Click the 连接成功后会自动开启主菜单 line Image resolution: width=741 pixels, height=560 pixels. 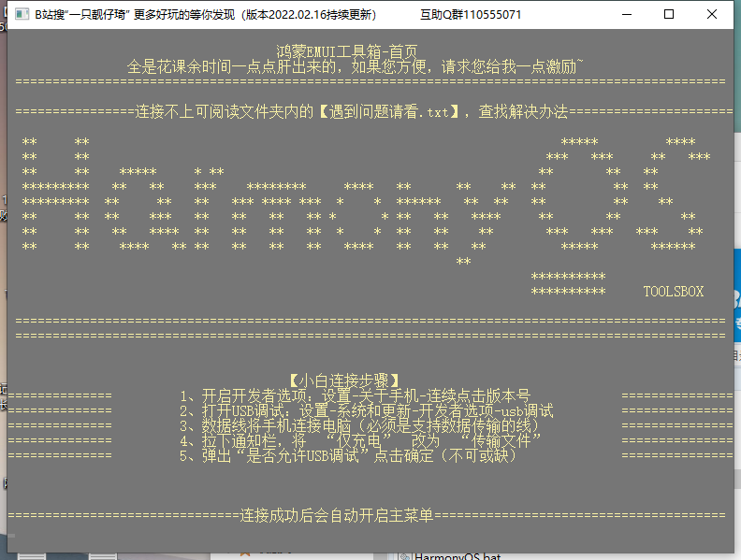click(x=337, y=515)
